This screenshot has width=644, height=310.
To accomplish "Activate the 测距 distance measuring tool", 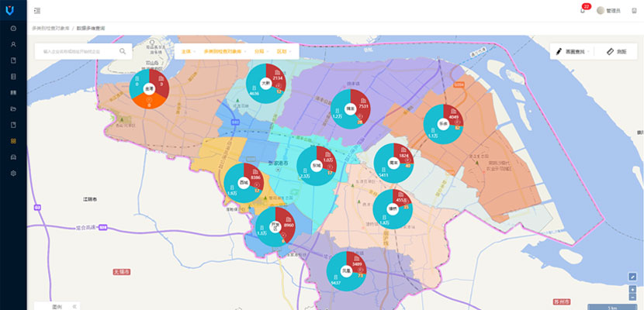I will (616, 51).
